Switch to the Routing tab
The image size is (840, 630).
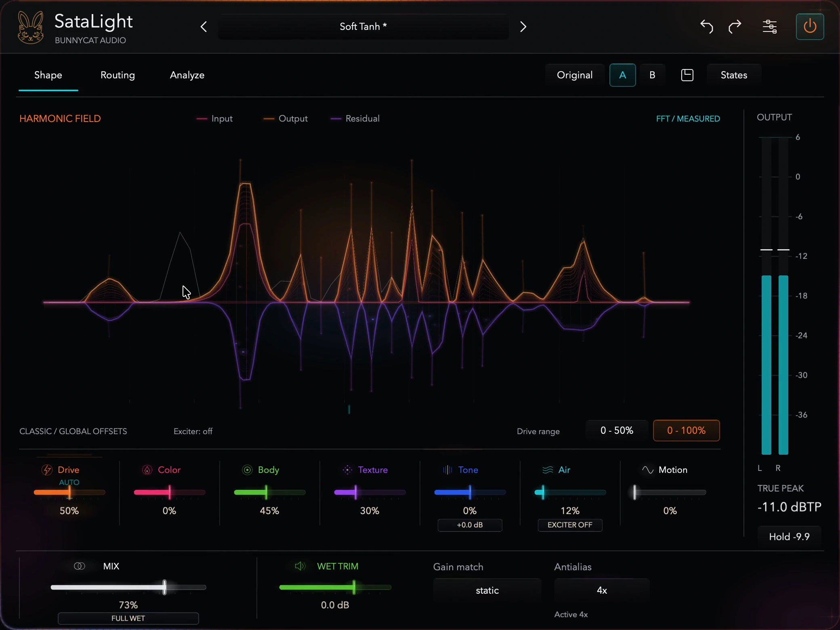pos(118,75)
